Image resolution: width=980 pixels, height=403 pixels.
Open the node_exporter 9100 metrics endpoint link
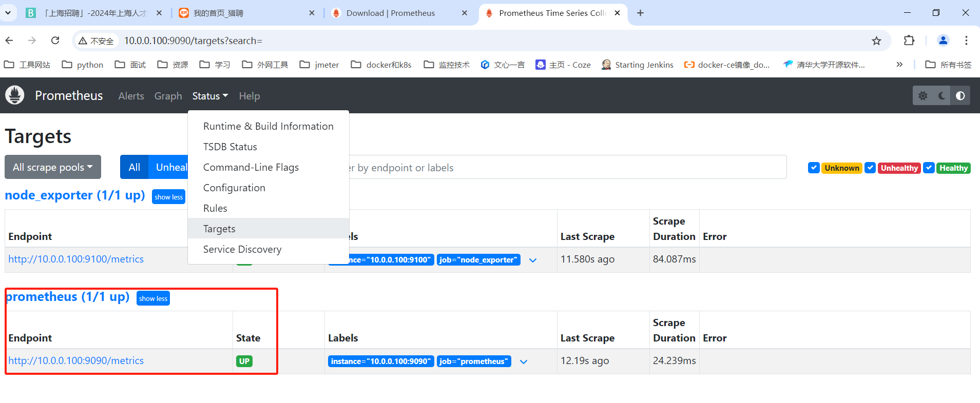(76, 259)
